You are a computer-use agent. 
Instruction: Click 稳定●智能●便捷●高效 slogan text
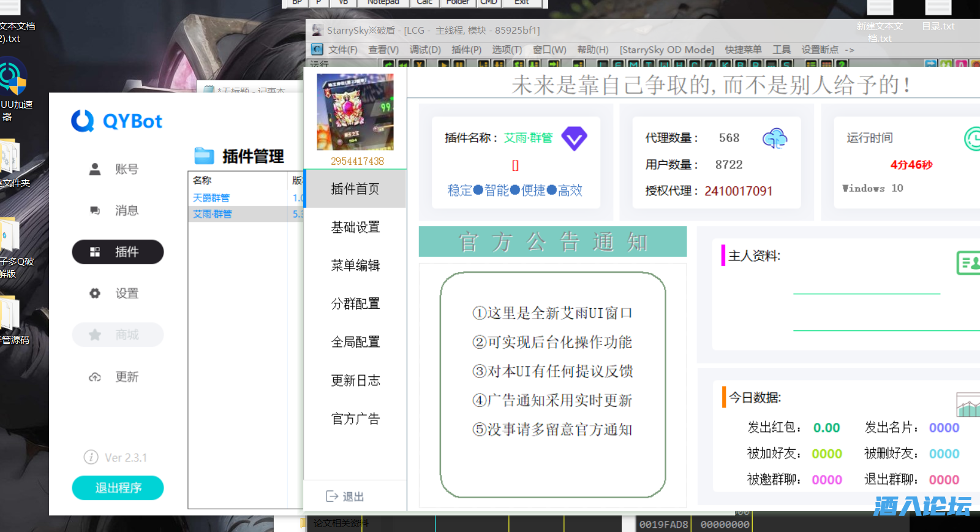point(515,191)
